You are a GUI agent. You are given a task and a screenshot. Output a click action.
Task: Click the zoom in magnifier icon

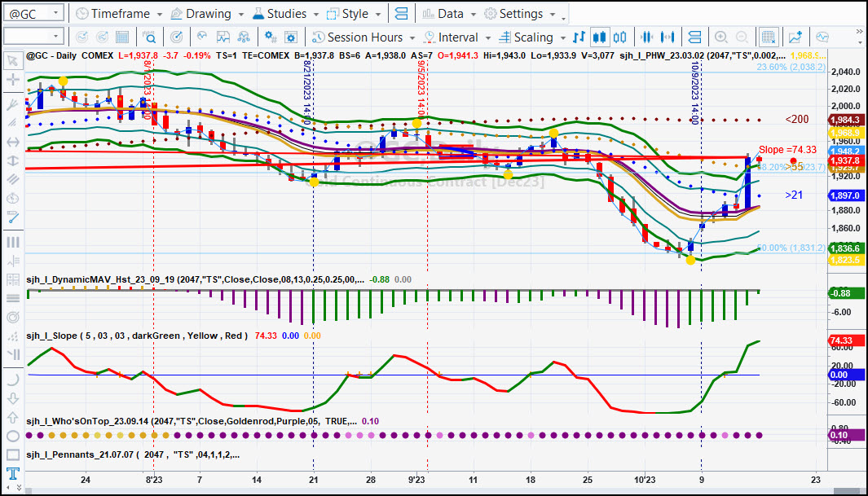(720, 37)
